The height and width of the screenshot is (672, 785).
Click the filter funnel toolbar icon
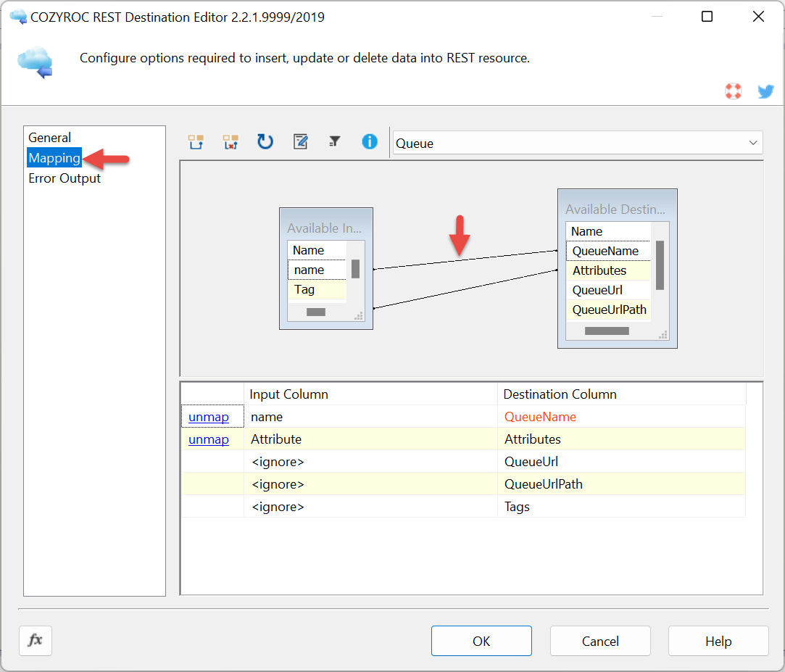334,141
